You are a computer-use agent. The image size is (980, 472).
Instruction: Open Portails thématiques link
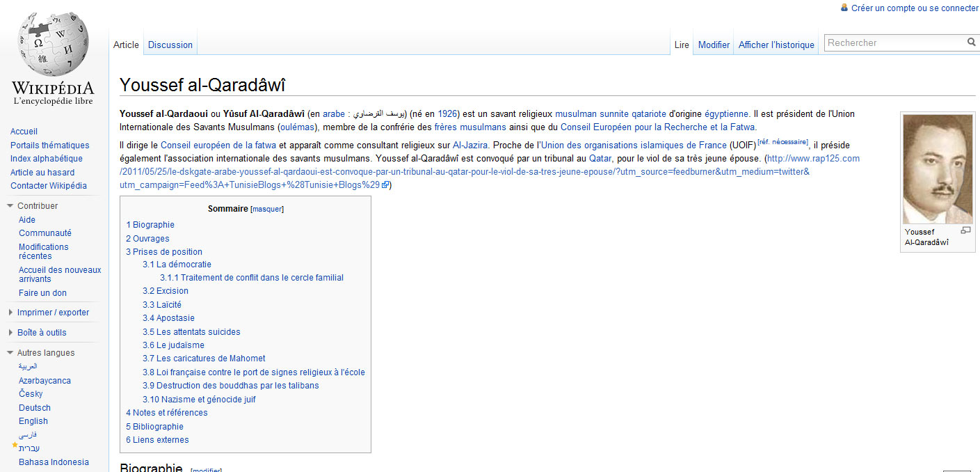click(50, 145)
